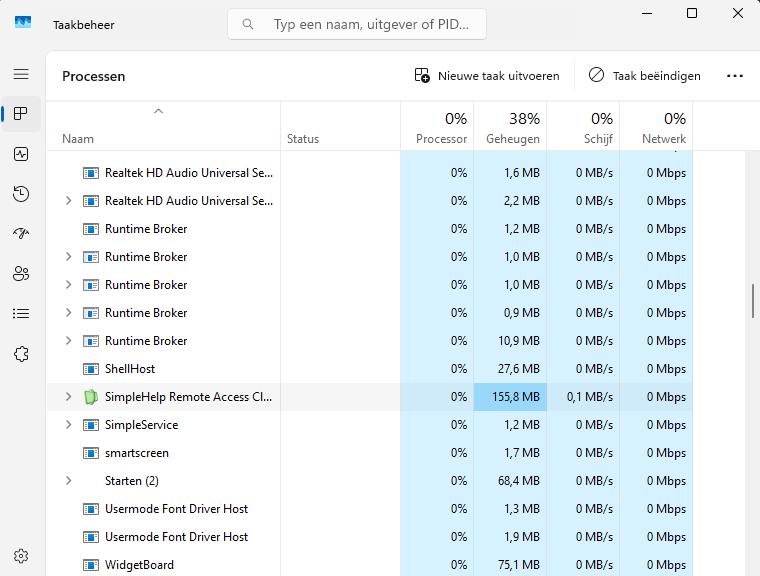The image size is (760, 576).
Task: Open the Startup apps sidebar icon
Action: pyautogui.click(x=21, y=234)
